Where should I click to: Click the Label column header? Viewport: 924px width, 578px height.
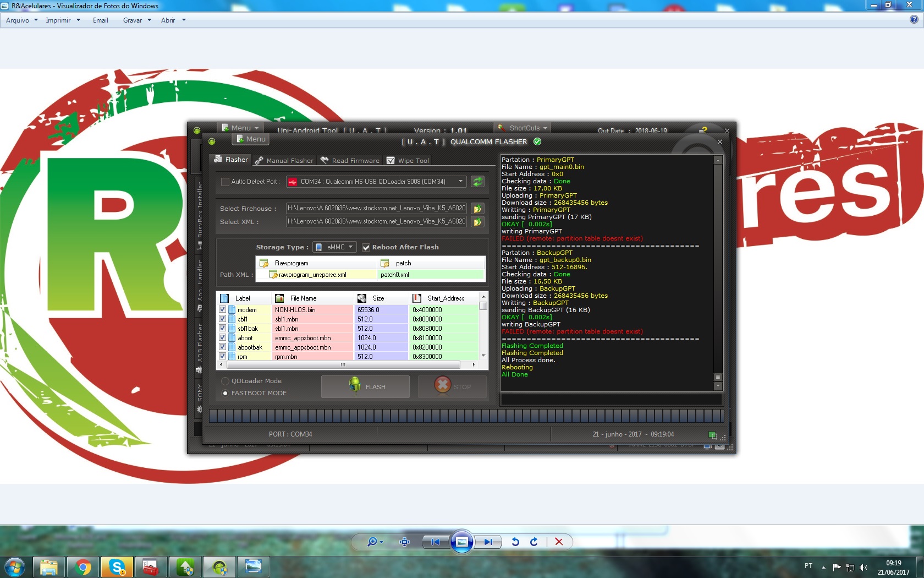click(244, 298)
